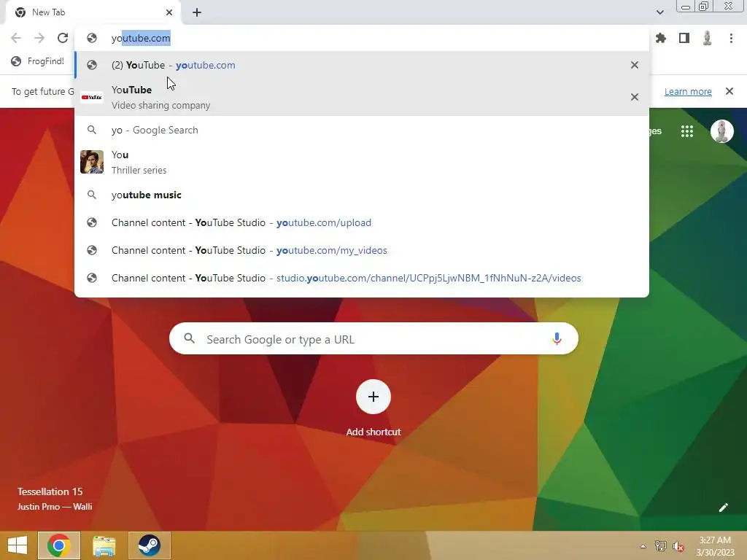
Task: Select the (2) YouTube - youtube.com suggestion
Action: (x=362, y=65)
